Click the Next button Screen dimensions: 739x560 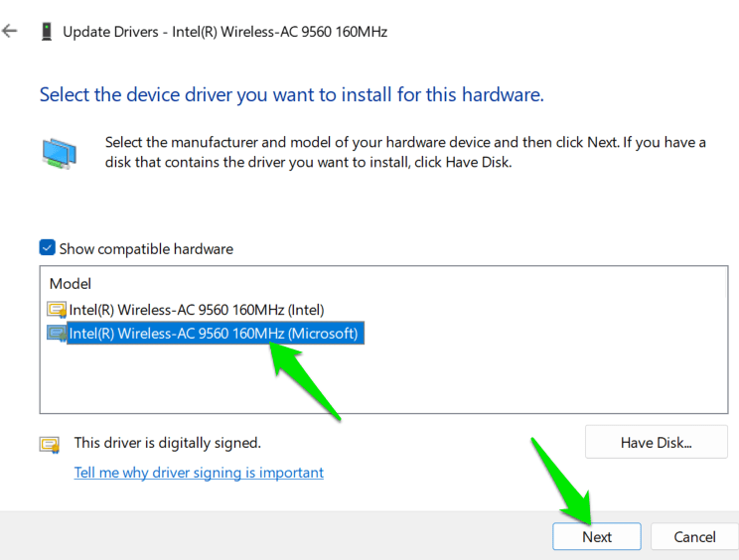click(x=597, y=536)
